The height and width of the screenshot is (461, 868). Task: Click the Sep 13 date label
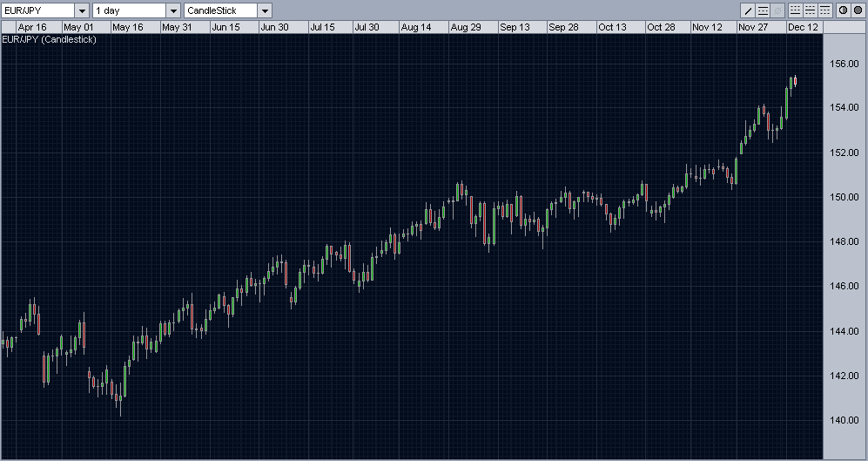point(515,27)
